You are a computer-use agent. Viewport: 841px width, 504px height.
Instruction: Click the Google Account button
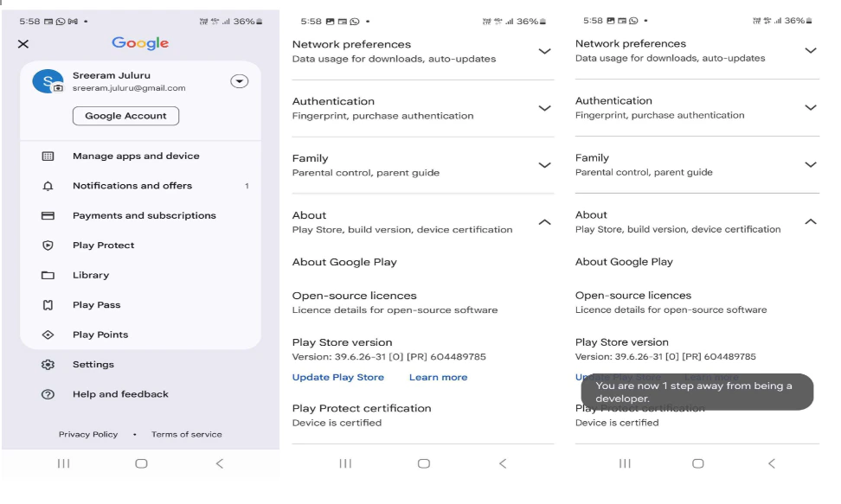tap(125, 116)
